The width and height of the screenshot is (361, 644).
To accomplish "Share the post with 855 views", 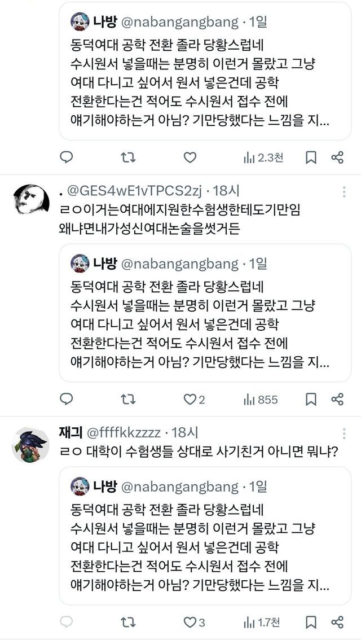I will coord(337,399).
